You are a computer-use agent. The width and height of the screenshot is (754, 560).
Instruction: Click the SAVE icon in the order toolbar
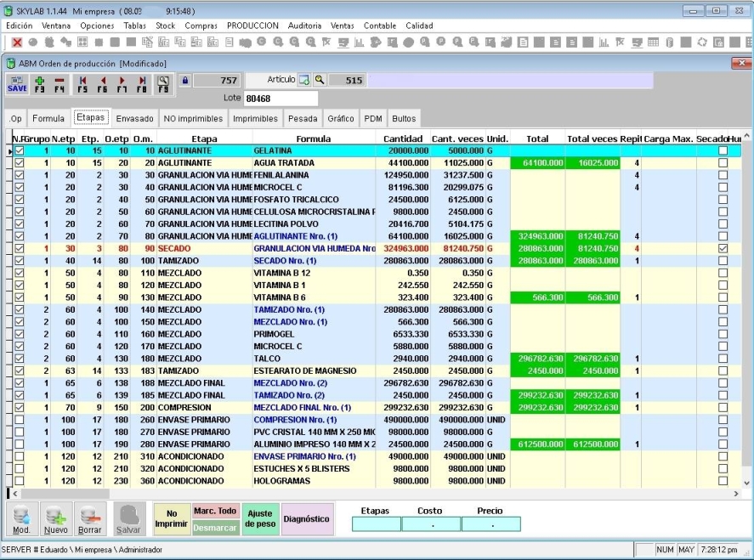pos(17,83)
